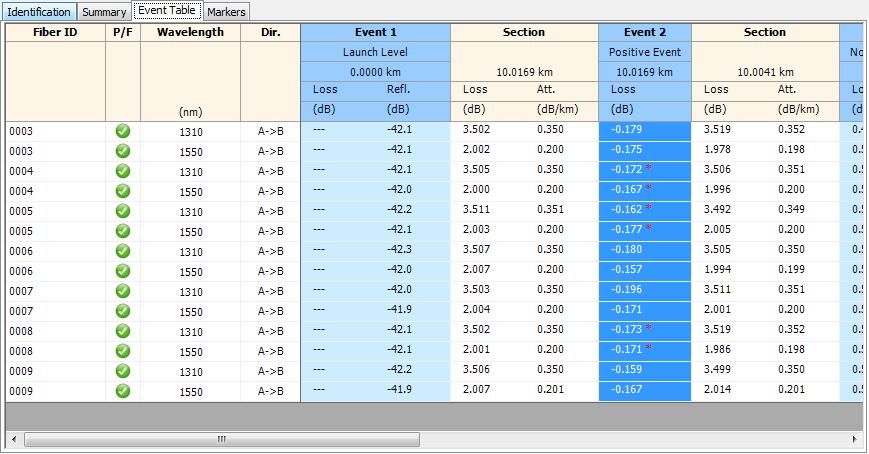
Task: Click the scroll left arrow
Action: tap(14, 440)
